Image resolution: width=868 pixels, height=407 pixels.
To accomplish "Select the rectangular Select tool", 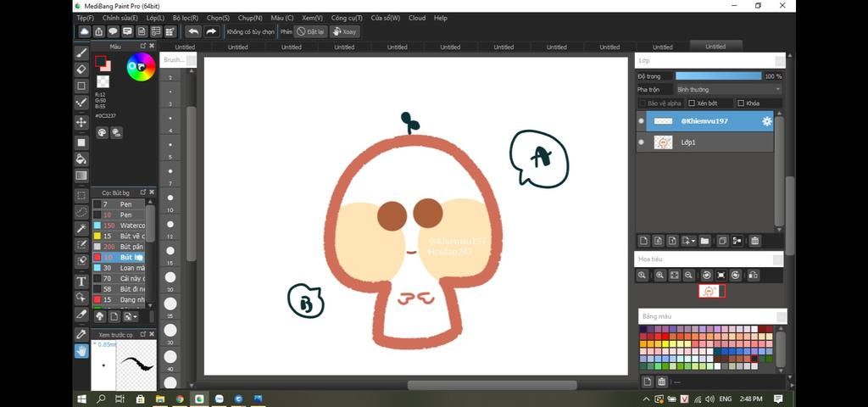I will coord(81,196).
